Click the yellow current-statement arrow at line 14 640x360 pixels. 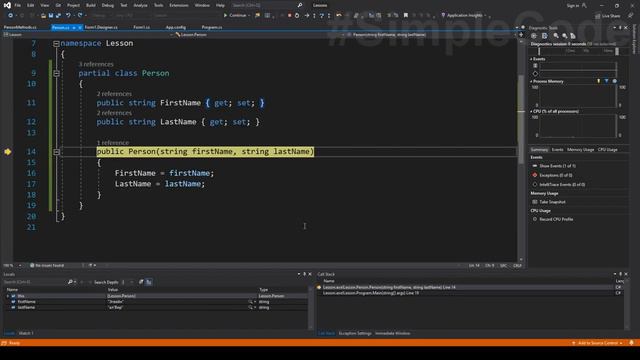8,152
